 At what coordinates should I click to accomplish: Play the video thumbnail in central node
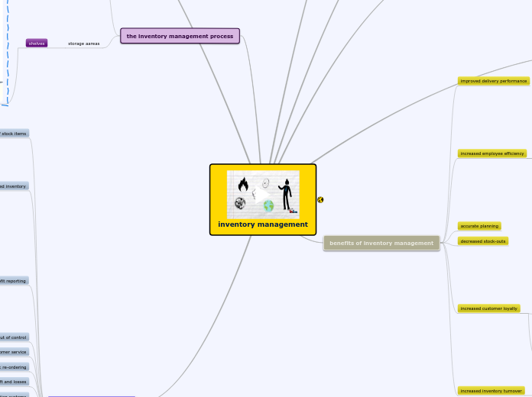tap(263, 195)
